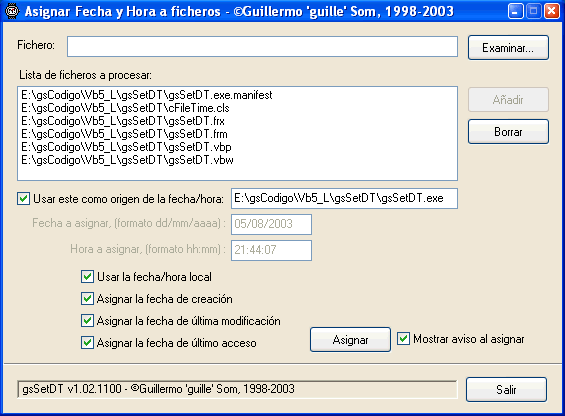
Task: Uncheck "Asignar la fecha de último acceso"
Action: pyautogui.click(x=87, y=343)
